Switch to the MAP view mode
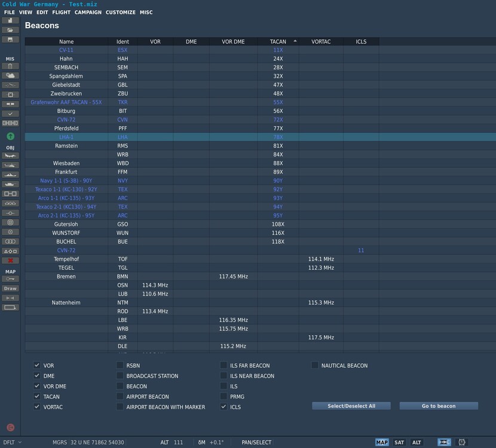This screenshot has width=496, height=448. (x=382, y=442)
